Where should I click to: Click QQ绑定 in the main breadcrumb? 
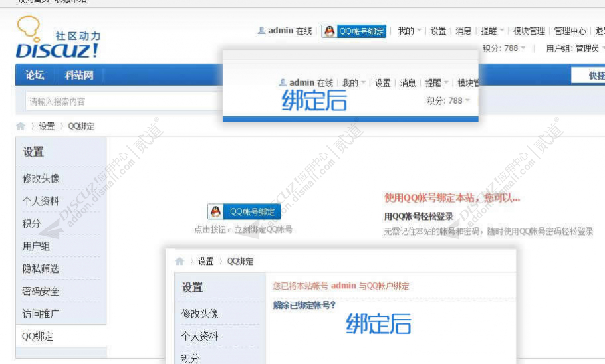[81, 126]
